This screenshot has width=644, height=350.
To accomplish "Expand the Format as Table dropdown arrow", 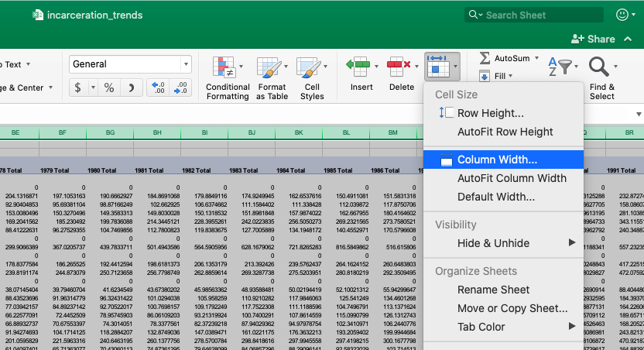I will (x=286, y=66).
